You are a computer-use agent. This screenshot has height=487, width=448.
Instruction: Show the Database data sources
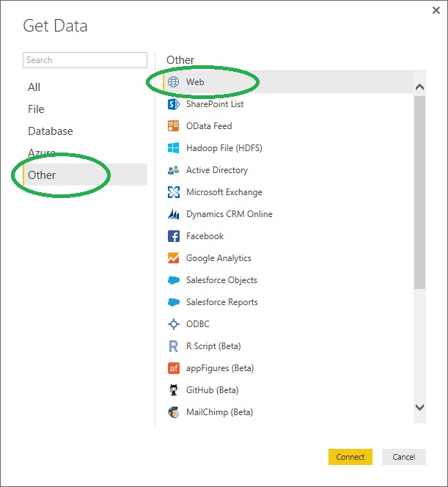tap(51, 131)
